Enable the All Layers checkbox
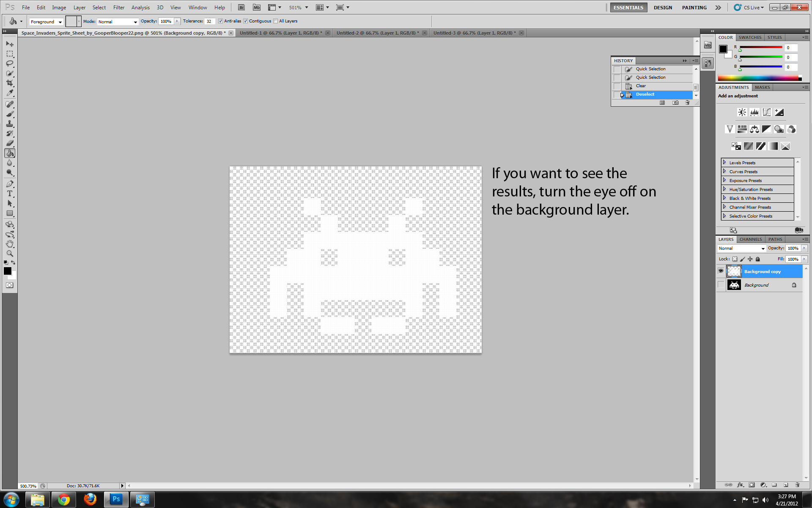This screenshot has width=812, height=508. coord(276,21)
